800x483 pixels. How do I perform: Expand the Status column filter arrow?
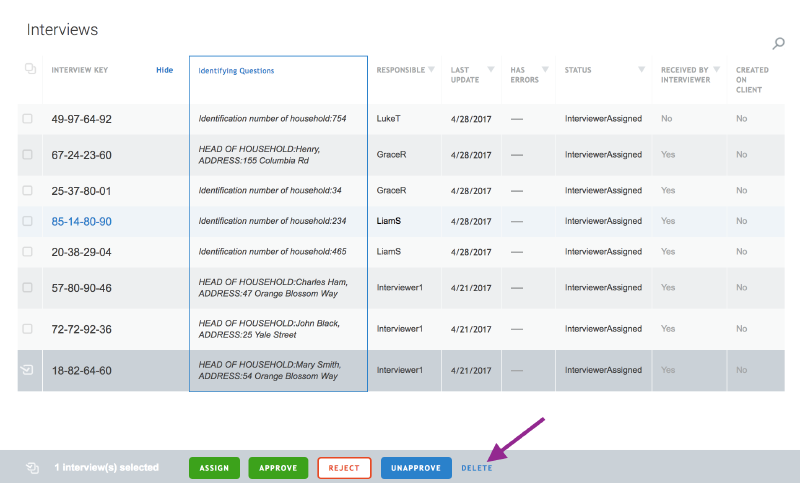point(641,70)
